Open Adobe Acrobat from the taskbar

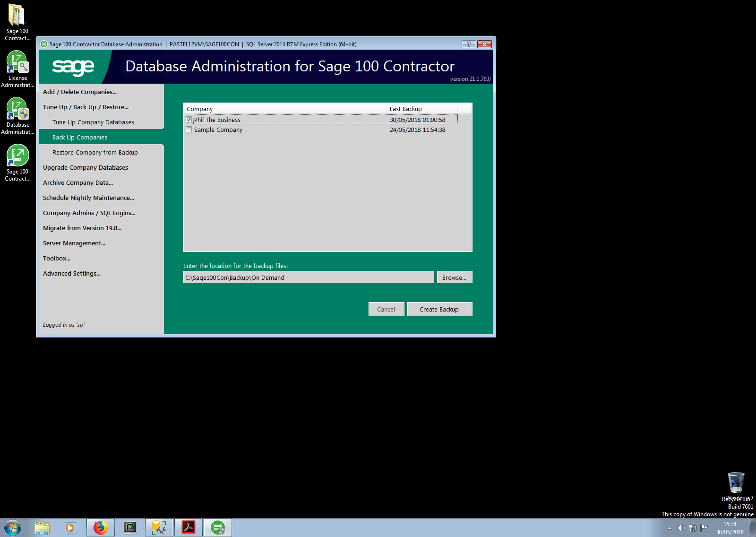(189, 528)
